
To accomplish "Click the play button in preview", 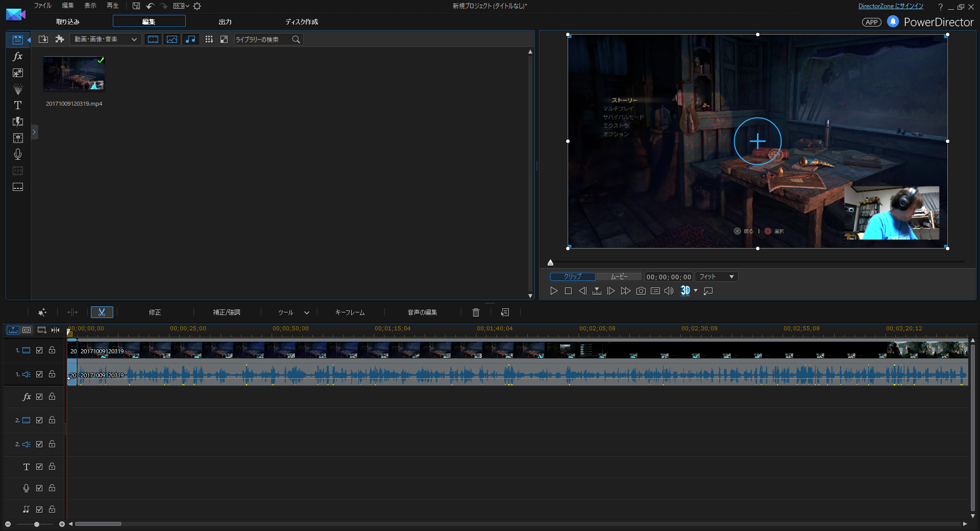I will (554, 291).
